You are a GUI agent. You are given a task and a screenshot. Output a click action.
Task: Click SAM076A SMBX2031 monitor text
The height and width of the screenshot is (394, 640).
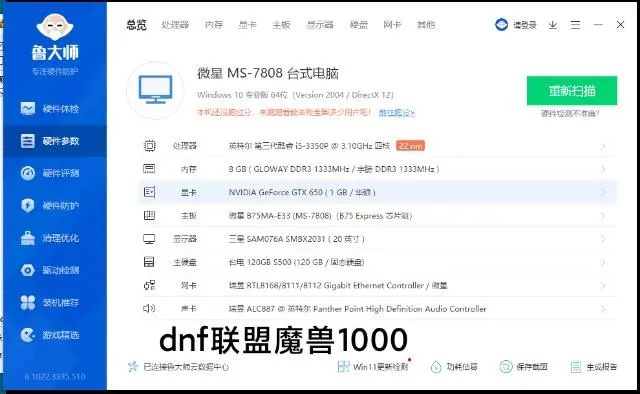tap(296, 239)
